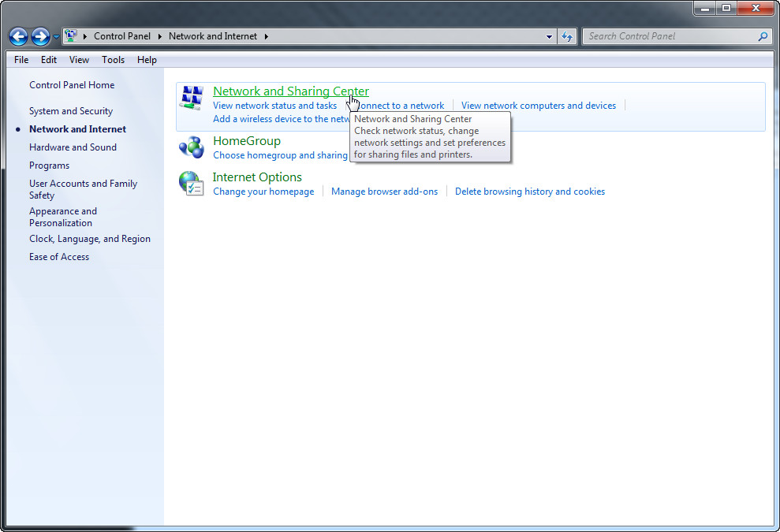This screenshot has width=780, height=532.
Task: Open the Edit menu
Action: point(49,60)
